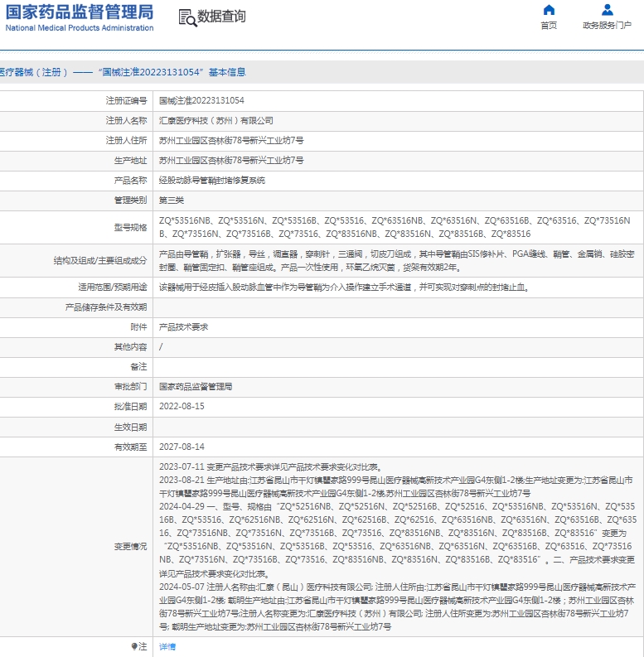Click the 审批部门 row label

pyautogui.click(x=130, y=387)
